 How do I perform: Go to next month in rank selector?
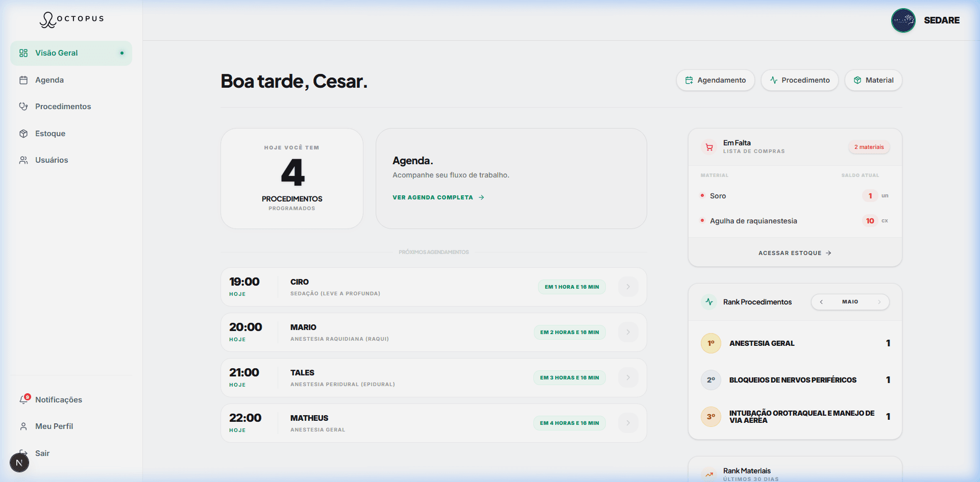[x=879, y=302]
